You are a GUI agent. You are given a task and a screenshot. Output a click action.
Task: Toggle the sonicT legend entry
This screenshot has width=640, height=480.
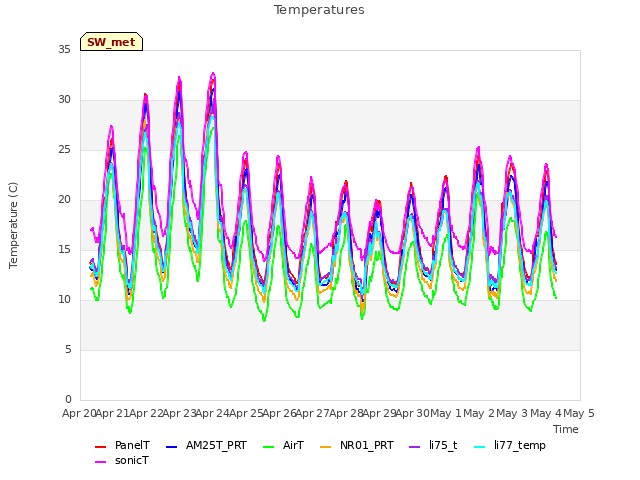(122, 460)
